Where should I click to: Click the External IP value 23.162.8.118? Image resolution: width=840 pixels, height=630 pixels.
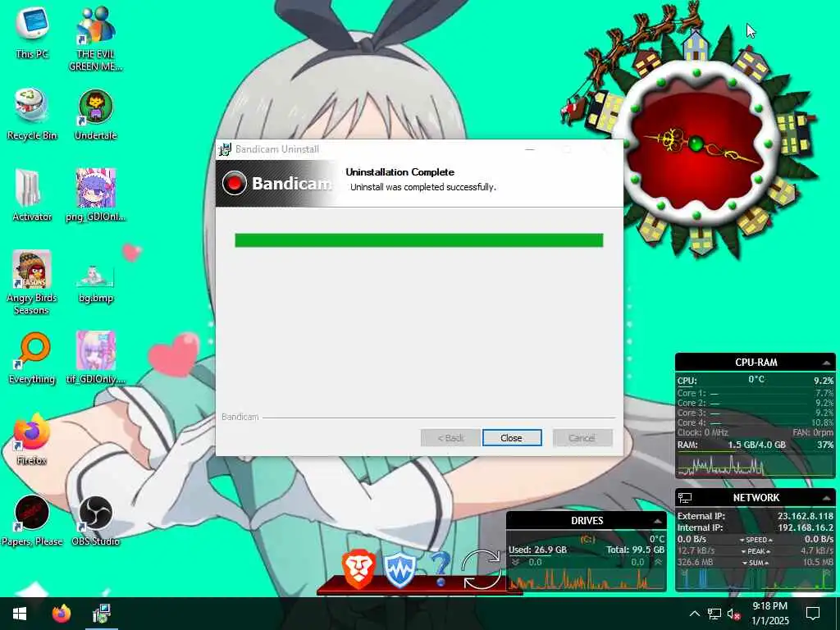point(806,516)
